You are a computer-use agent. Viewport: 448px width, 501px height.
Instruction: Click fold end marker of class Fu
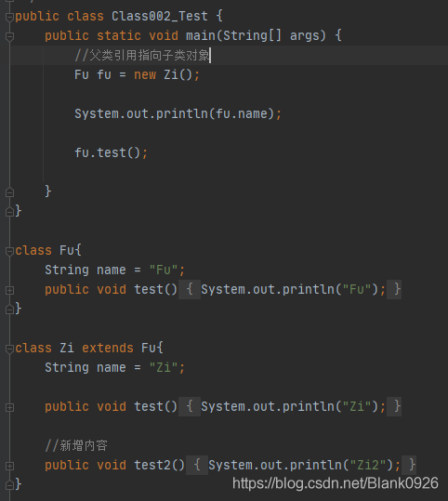tap(9, 309)
